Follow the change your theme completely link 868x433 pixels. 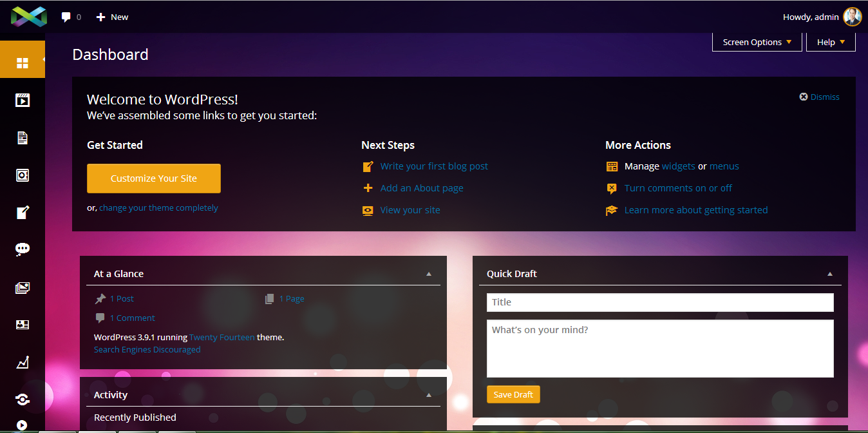point(158,208)
